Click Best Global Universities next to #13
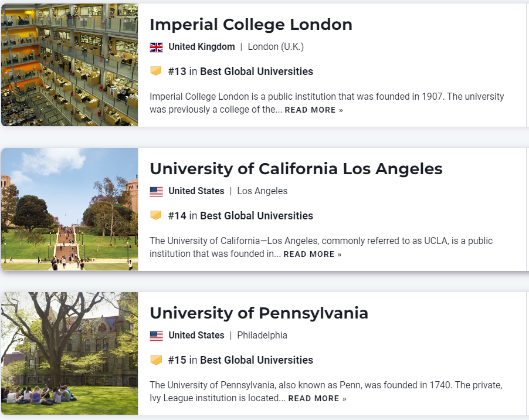 (x=256, y=72)
